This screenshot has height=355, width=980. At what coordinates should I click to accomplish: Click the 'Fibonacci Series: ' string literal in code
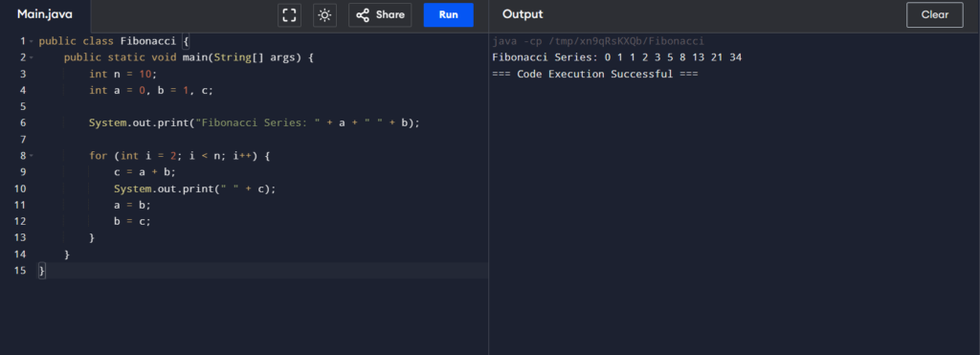pos(257,123)
